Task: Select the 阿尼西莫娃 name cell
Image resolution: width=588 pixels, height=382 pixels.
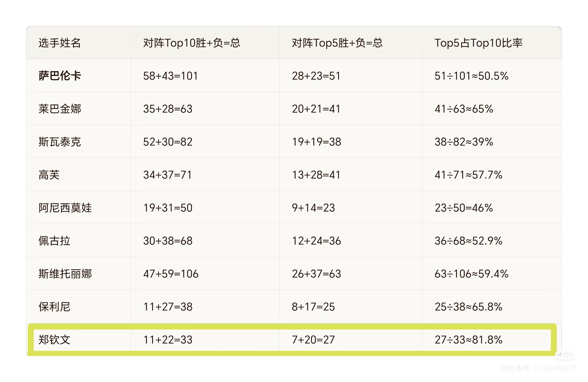Action: click(x=65, y=208)
